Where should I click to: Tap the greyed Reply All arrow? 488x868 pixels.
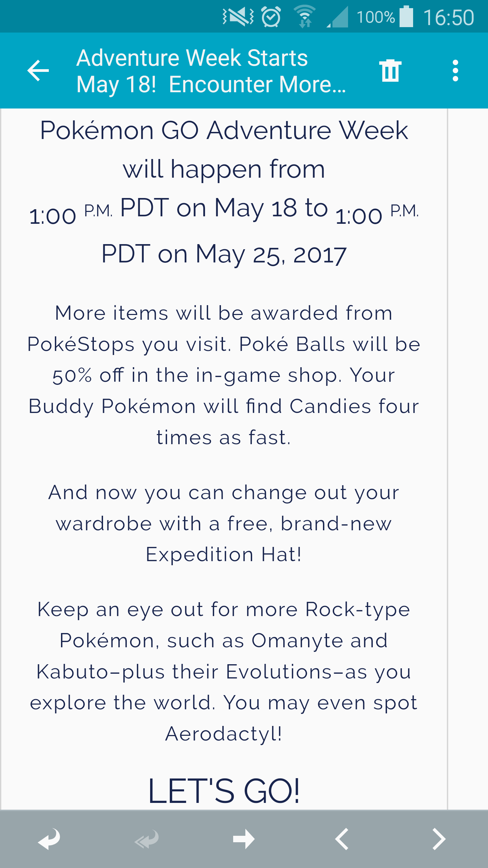[146, 839]
